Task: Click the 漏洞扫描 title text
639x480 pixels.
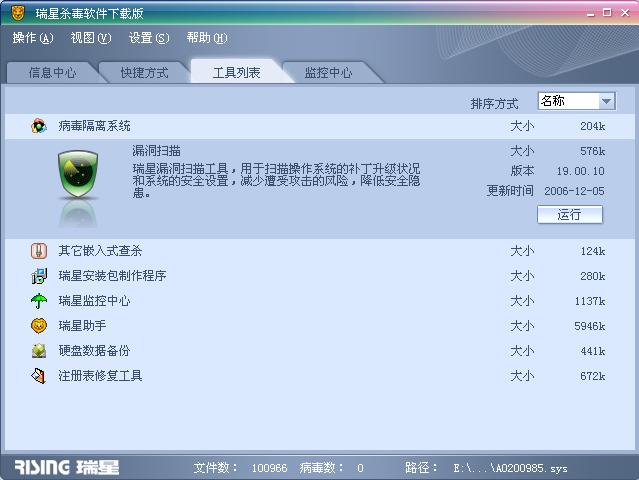Action: [x=156, y=151]
